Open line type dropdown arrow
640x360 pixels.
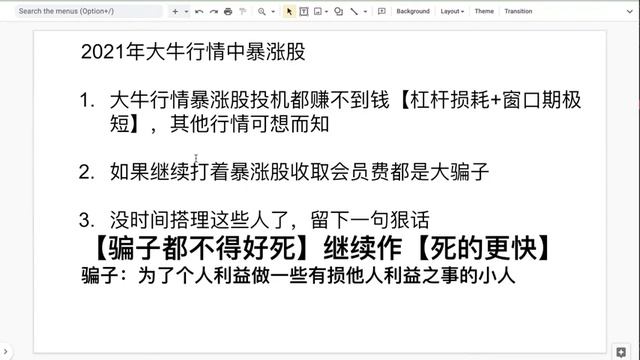[365, 11]
